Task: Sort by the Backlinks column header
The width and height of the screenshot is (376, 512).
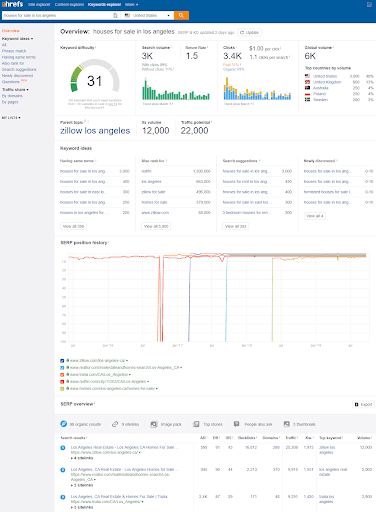Action: click(x=247, y=438)
